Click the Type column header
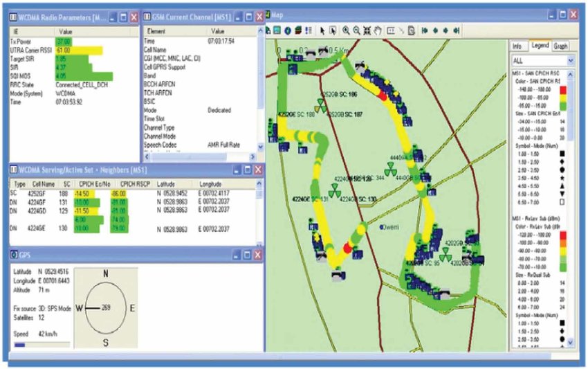This screenshot has height=369, width=588. (x=19, y=184)
